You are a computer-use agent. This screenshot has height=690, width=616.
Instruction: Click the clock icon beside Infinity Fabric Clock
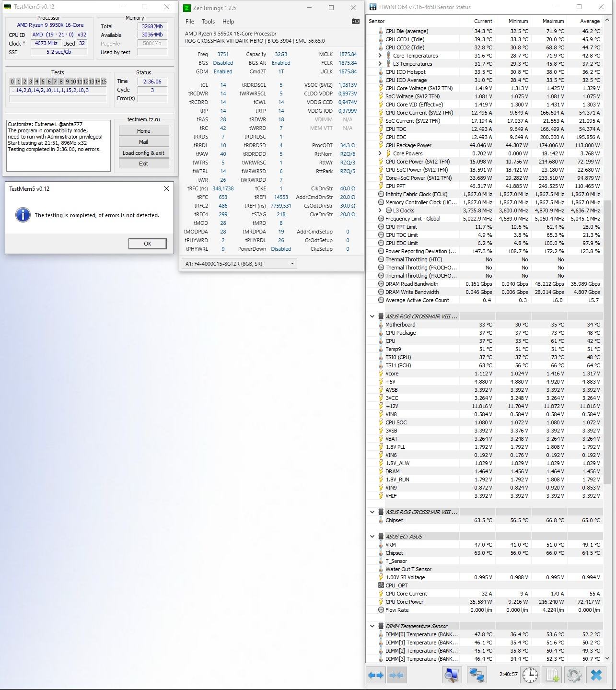point(381,194)
